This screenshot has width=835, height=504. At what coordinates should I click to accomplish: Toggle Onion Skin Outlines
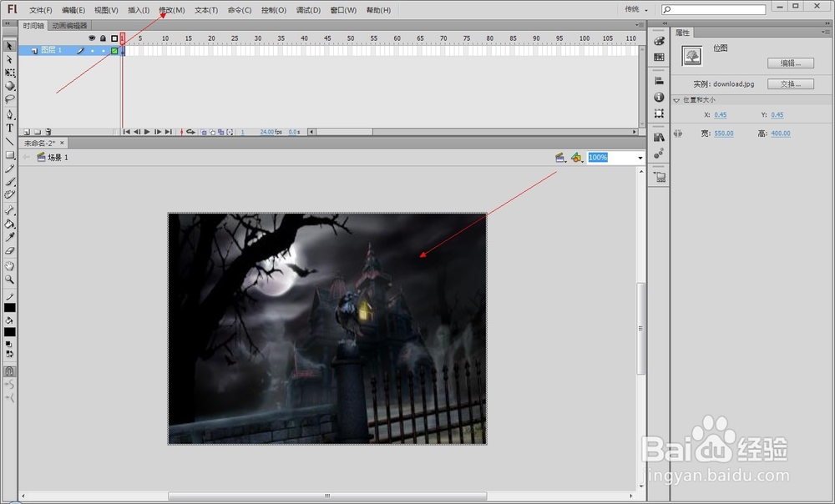click(212, 132)
